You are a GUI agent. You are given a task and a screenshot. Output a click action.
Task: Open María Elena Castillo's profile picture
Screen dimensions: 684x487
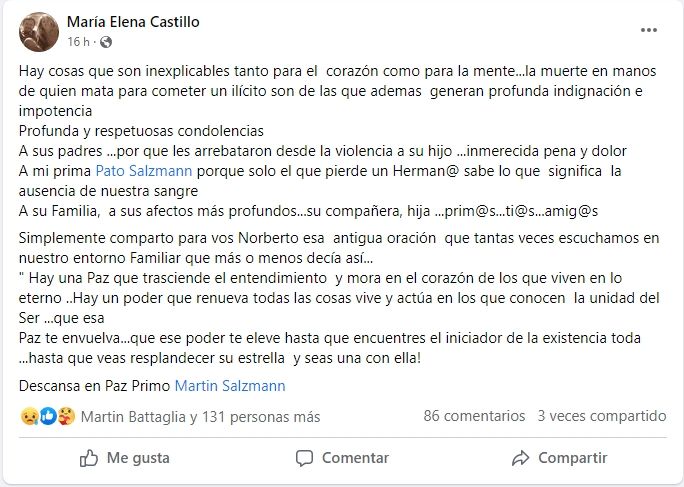(36, 31)
